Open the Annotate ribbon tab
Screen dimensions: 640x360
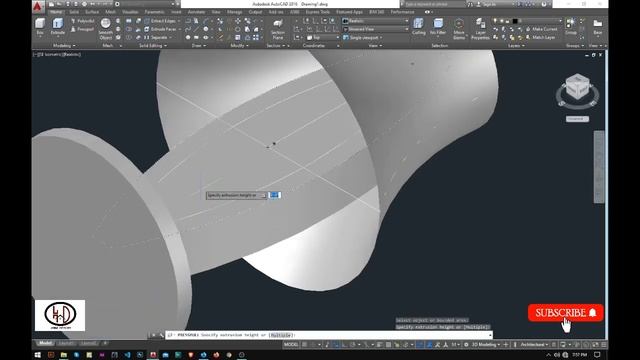pyautogui.click(x=196, y=12)
